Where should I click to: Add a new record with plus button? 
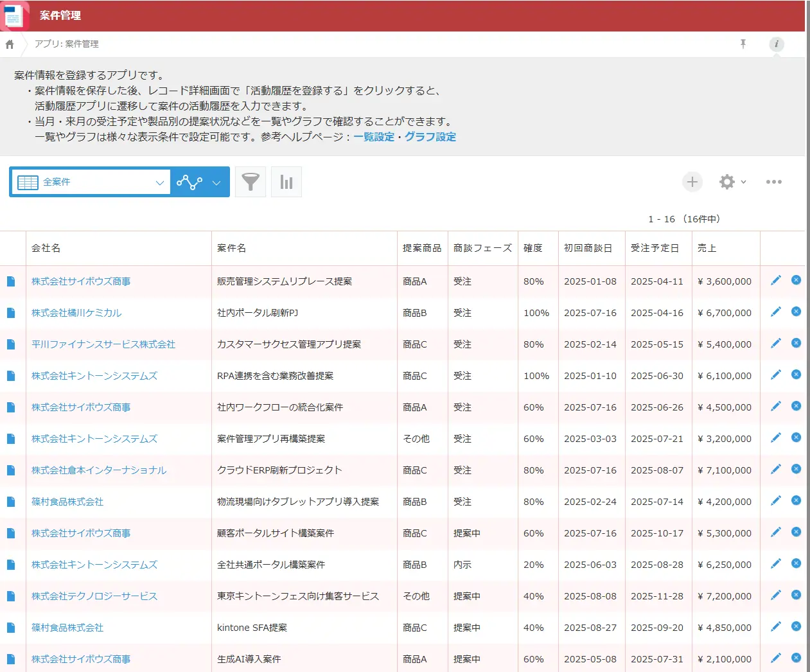(x=692, y=182)
